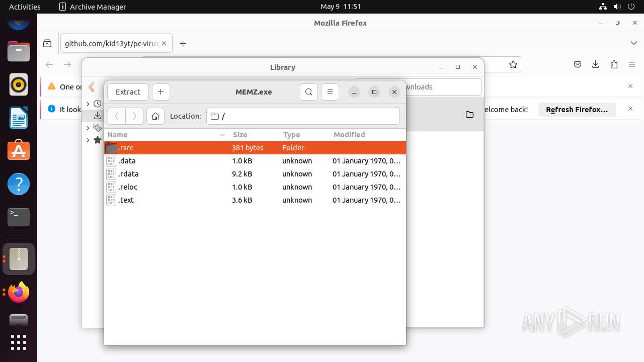
Task: Click the .rsrc folder icon
Action: pyautogui.click(x=111, y=148)
